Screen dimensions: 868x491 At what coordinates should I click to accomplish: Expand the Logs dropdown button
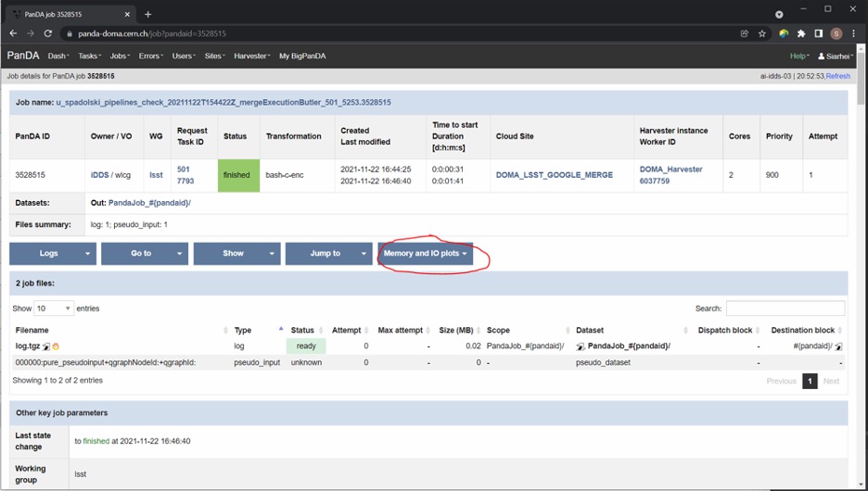(x=53, y=253)
